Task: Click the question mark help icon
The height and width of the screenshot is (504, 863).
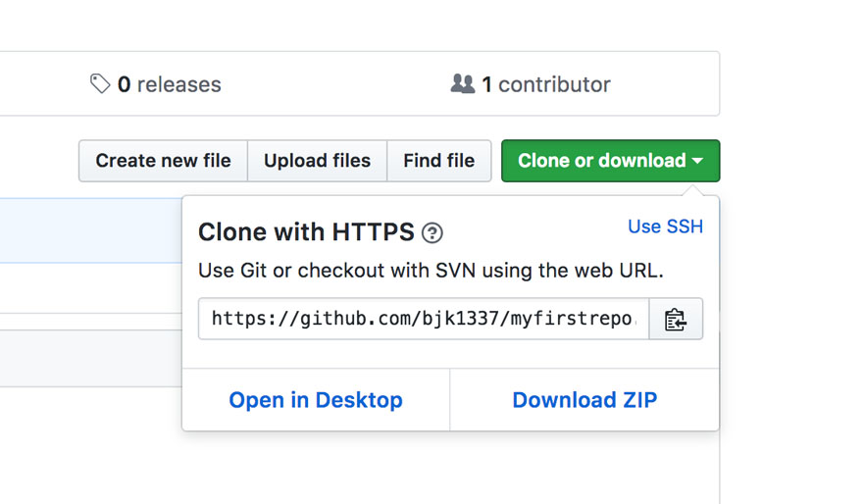Action: click(x=431, y=233)
